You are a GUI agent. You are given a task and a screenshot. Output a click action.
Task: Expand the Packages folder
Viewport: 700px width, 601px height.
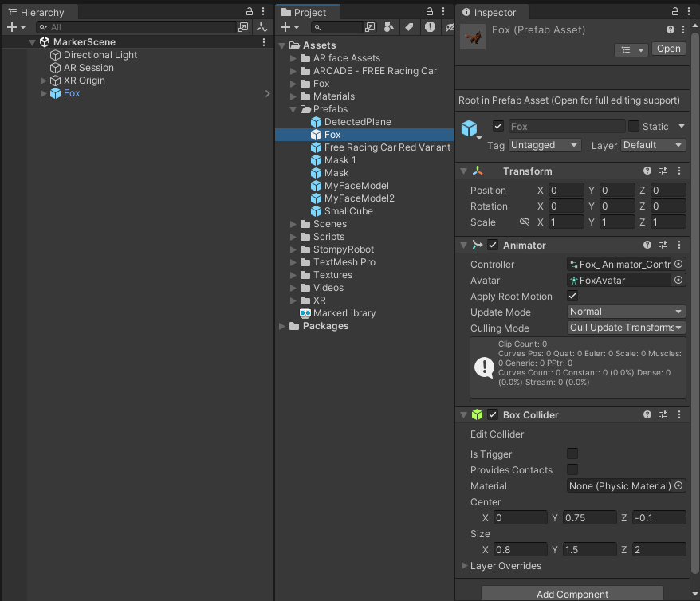click(282, 326)
